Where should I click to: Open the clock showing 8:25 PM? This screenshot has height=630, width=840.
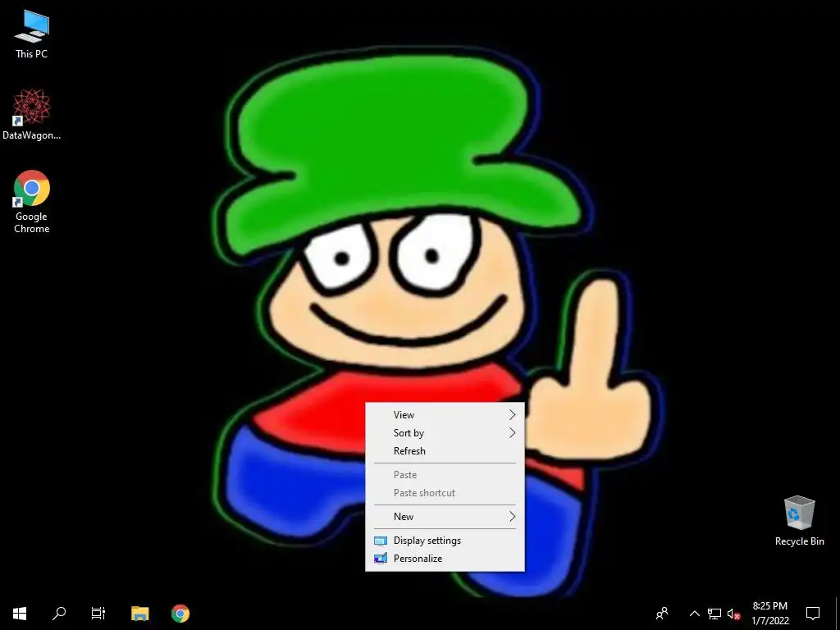pyautogui.click(x=769, y=613)
